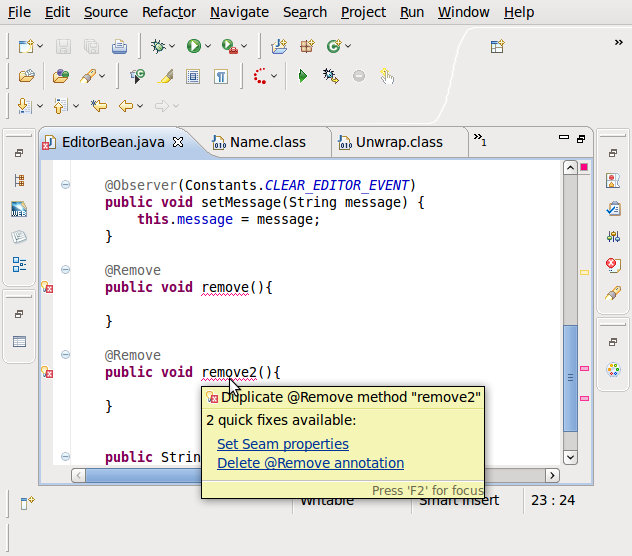
Task: Click the vertical scrollbar thumb in editor
Action: click(571, 377)
